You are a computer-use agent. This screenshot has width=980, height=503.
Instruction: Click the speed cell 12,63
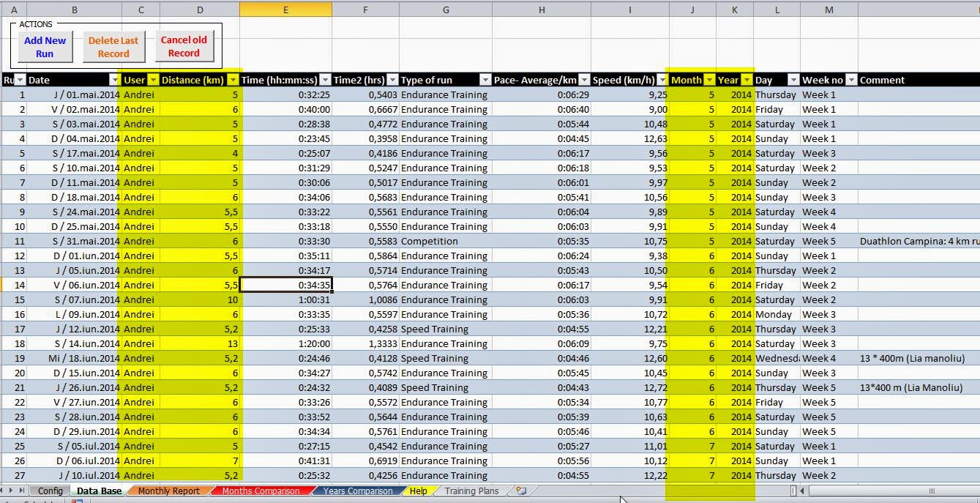629,138
